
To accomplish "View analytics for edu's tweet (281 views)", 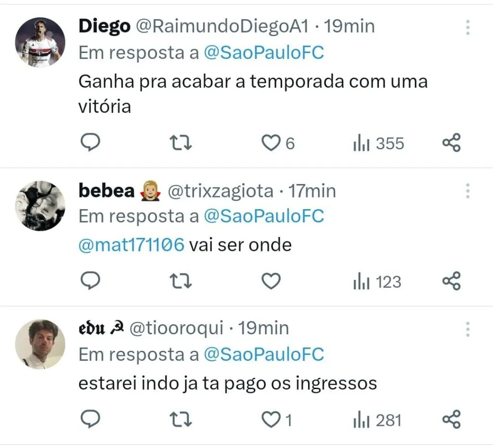I will pos(377,420).
